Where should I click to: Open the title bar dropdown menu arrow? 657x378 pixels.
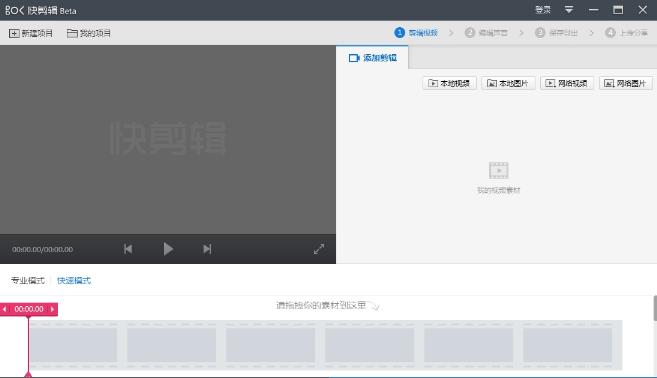pyautogui.click(x=569, y=10)
